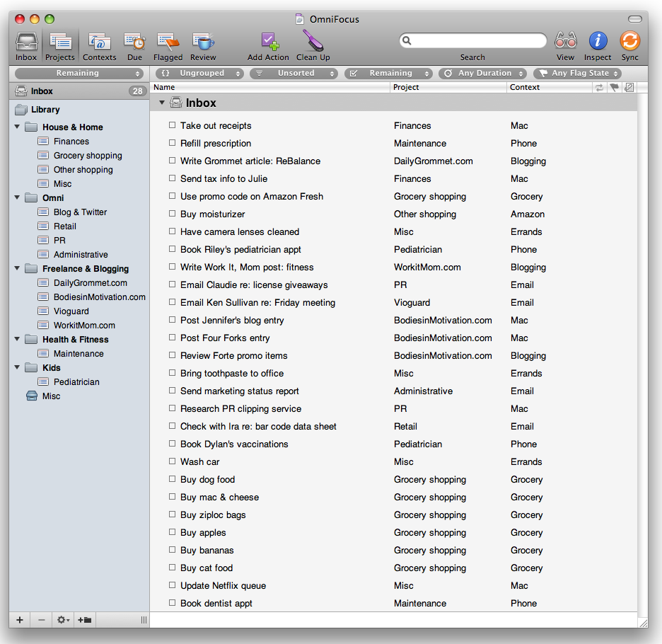This screenshot has width=662, height=644.
Task: Open the Unsorted sorting dropdown
Action: (x=294, y=73)
